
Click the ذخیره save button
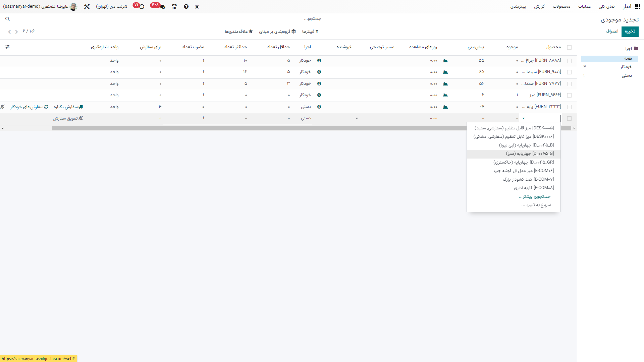[630, 32]
